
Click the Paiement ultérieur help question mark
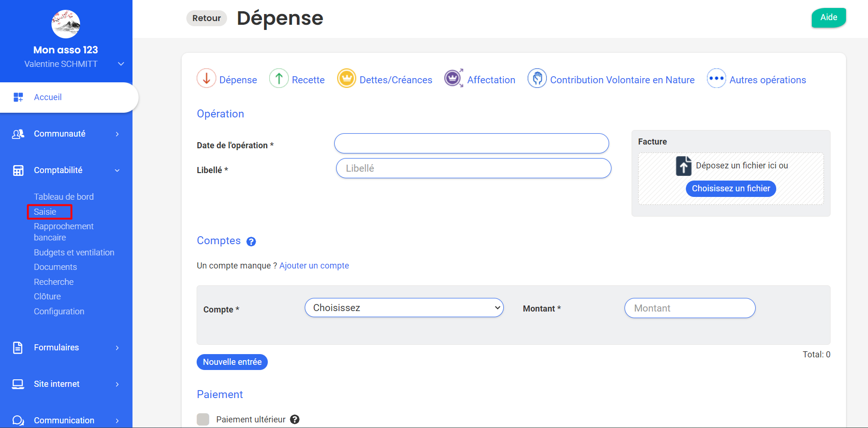click(x=294, y=420)
